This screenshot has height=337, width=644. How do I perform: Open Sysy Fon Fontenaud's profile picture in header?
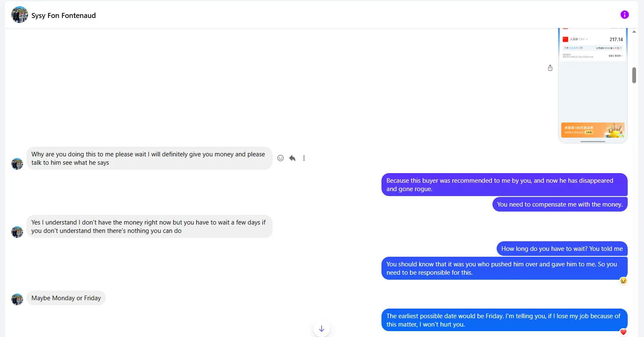point(19,15)
